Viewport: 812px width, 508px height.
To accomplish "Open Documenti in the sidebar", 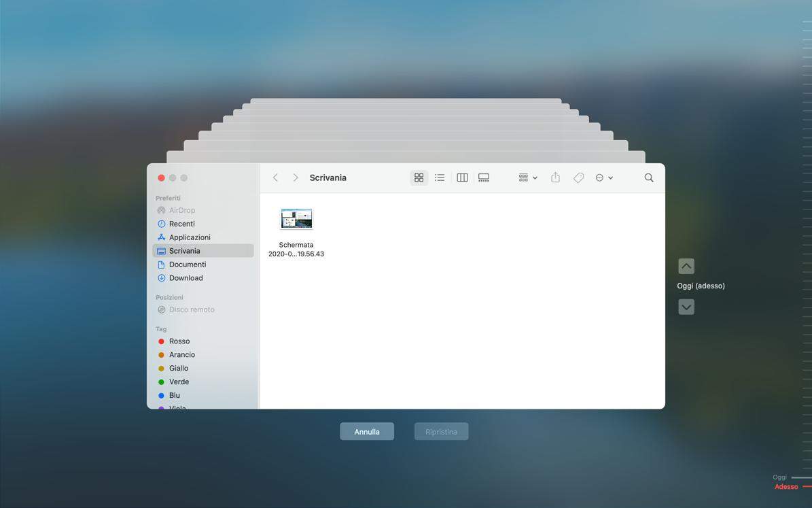I will tap(187, 265).
